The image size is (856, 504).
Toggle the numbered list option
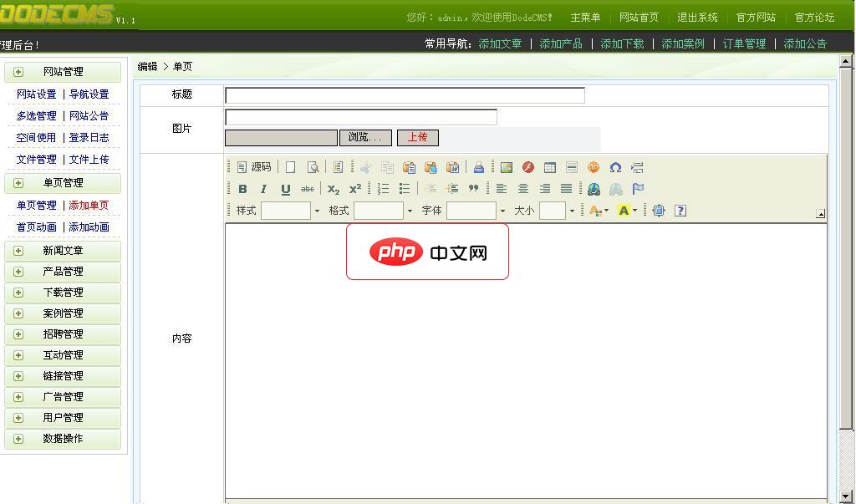pyautogui.click(x=381, y=188)
